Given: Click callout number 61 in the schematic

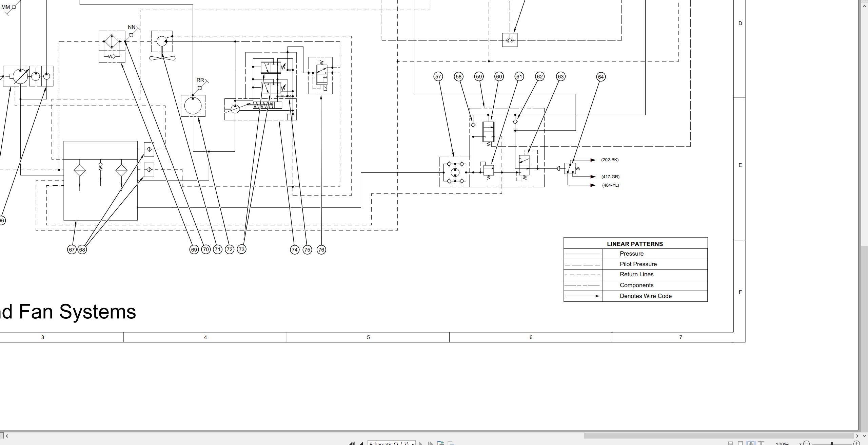Looking at the screenshot, I should [x=519, y=77].
